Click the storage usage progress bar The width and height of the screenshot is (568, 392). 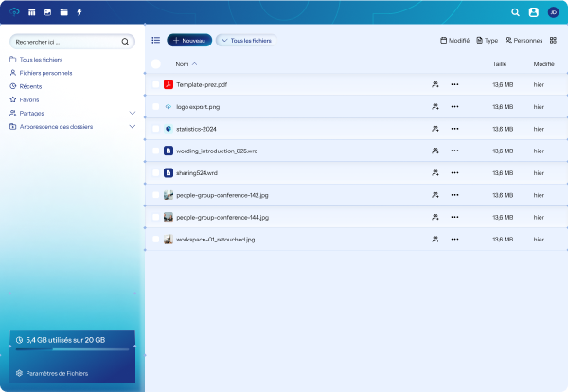[73, 349]
